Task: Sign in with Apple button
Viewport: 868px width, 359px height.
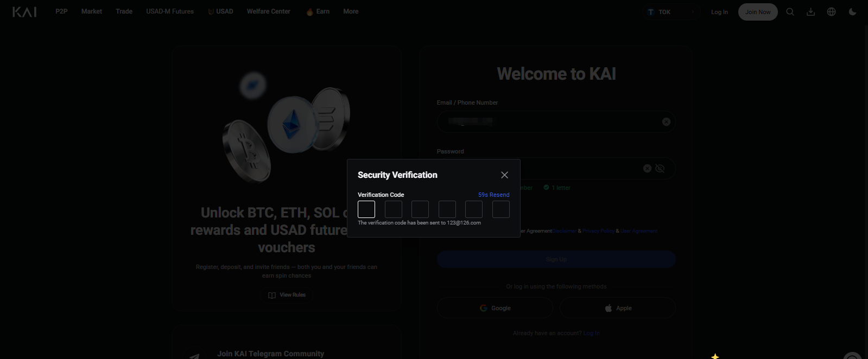Action: 618,308
